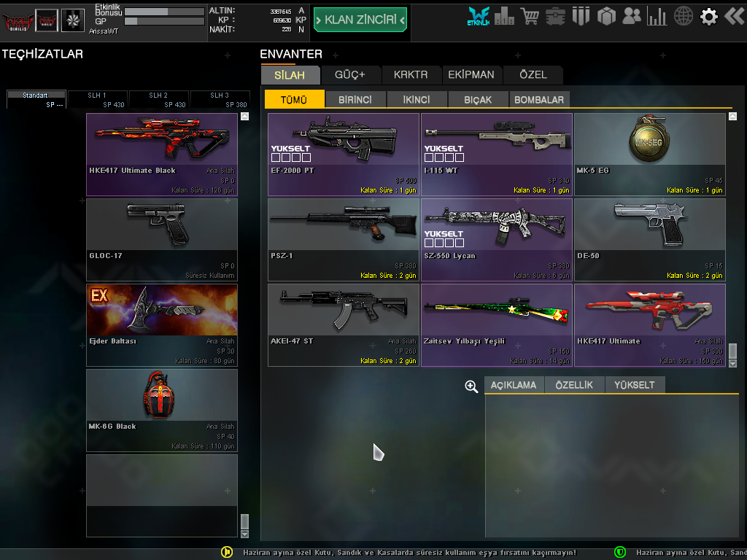Select the SLH 3 loadout slot
Viewport: 747px width, 560px height.
(220, 99)
